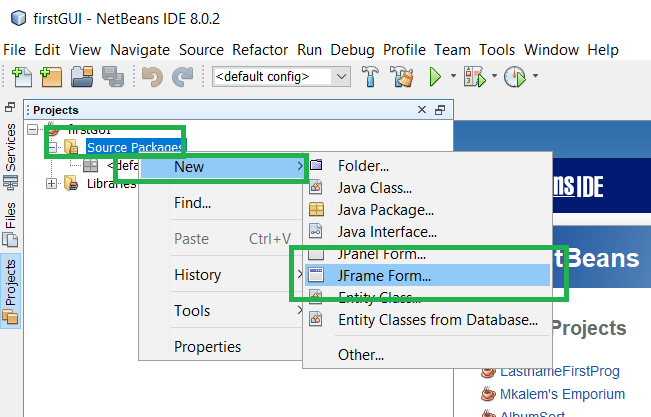Screen dimensions: 651x417
Task: Expand the Libraries tree node
Action: (51, 183)
